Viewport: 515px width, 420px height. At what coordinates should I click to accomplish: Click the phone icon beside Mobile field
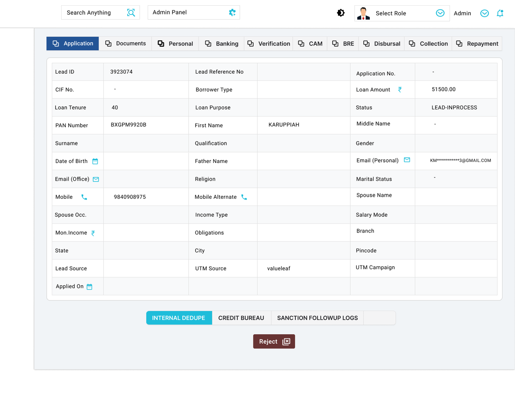point(84,197)
